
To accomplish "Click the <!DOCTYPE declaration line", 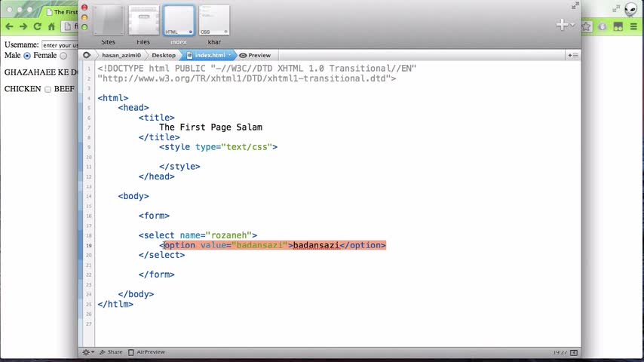I will [256, 68].
